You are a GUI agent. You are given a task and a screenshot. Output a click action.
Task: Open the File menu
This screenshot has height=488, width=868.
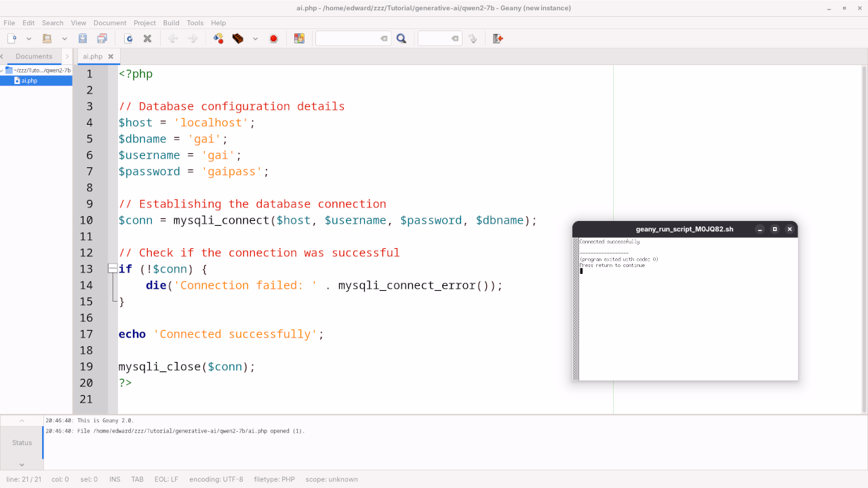[9, 23]
